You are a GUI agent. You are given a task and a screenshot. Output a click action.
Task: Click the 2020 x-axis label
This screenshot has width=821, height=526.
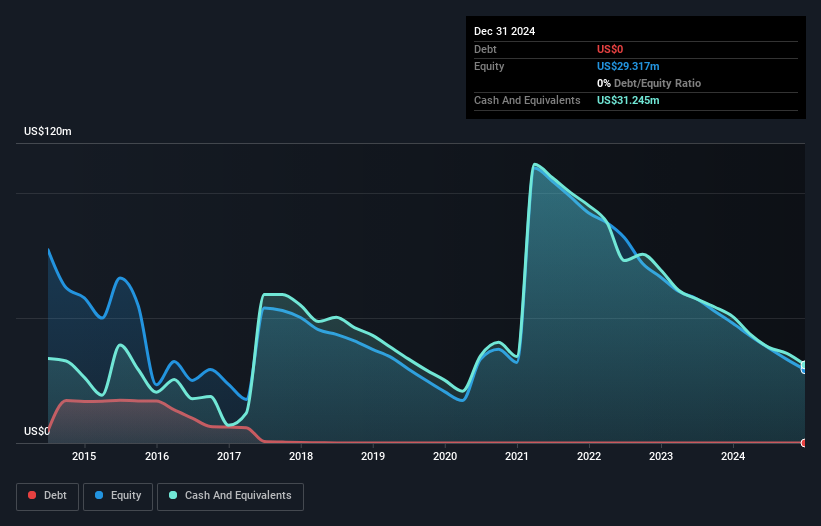tap(445, 456)
